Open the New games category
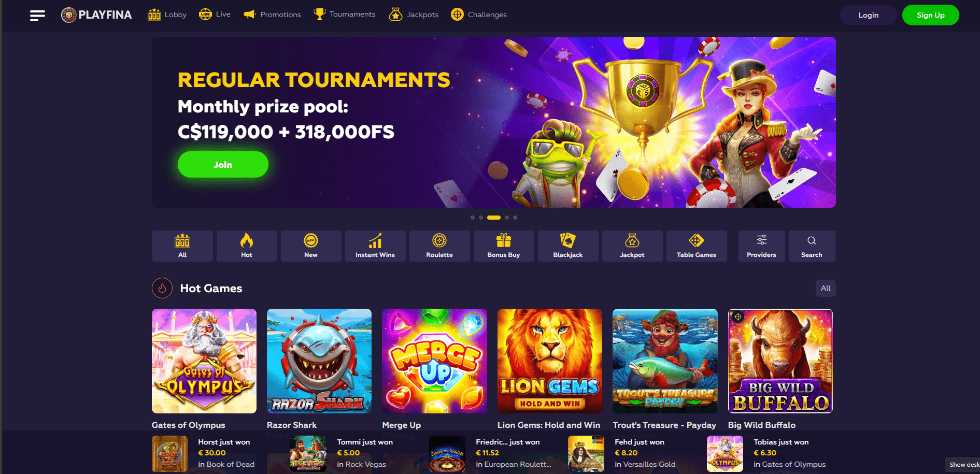Screen dimensions: 980x474 (x=311, y=246)
